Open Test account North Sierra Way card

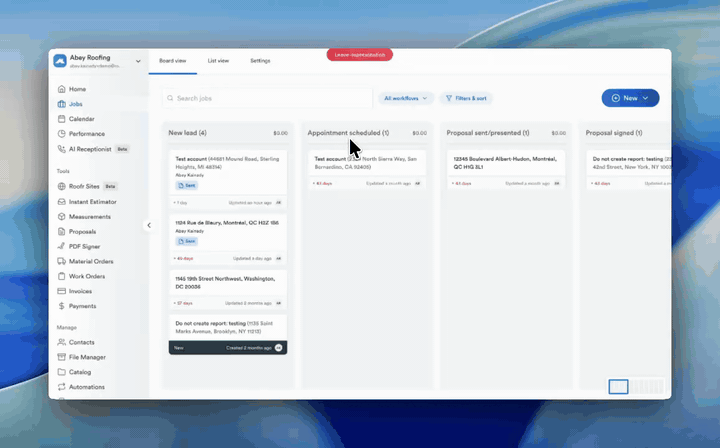coord(367,169)
